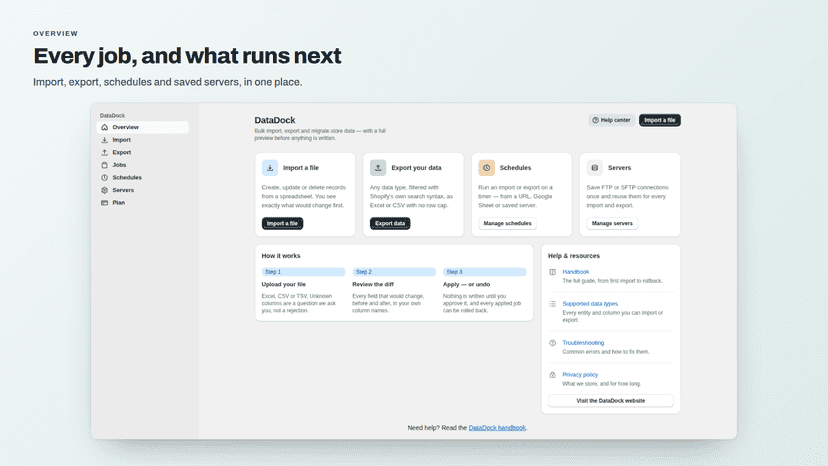Click Import a file button in the card
The height and width of the screenshot is (466, 828).
pos(282,223)
